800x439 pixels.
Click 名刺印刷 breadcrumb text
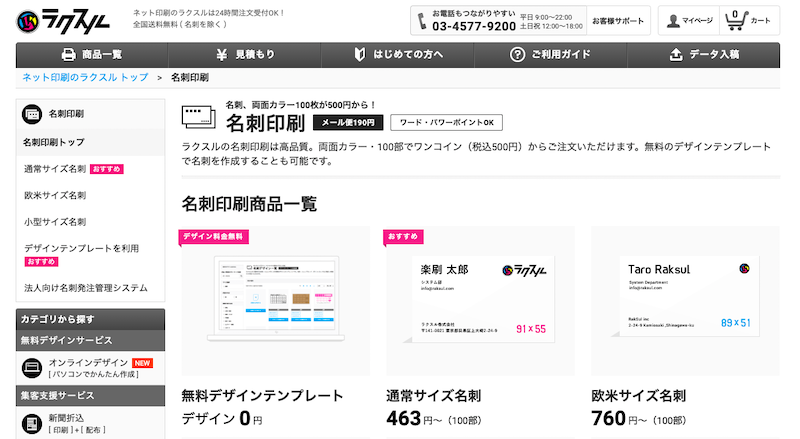point(189,78)
